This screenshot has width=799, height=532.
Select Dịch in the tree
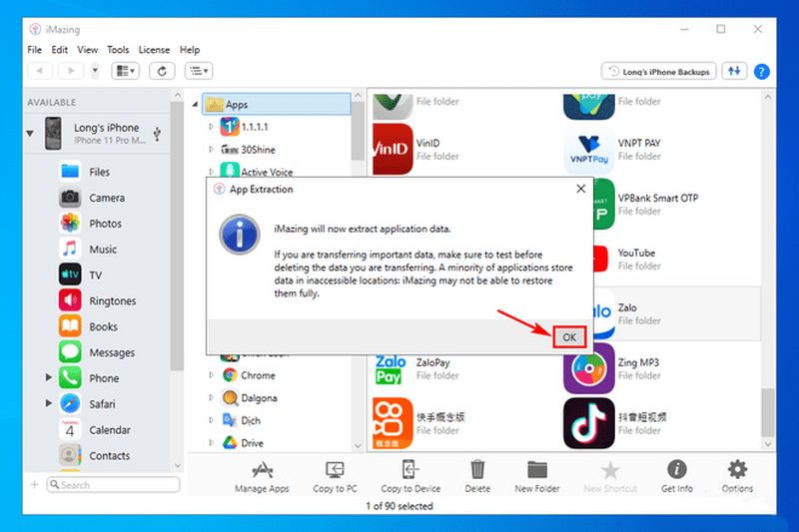coord(251,420)
